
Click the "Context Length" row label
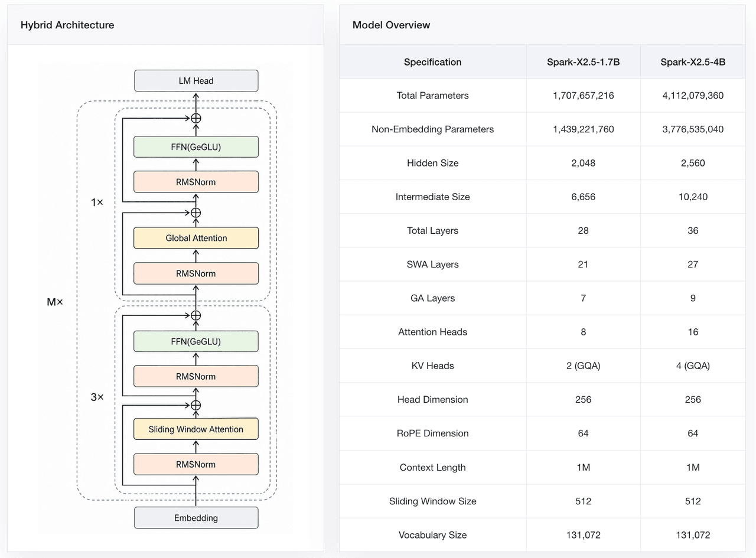pyautogui.click(x=433, y=467)
